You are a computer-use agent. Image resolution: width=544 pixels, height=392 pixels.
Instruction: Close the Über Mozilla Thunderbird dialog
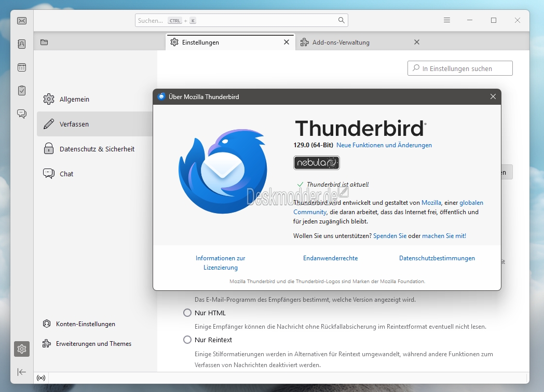pyautogui.click(x=493, y=96)
